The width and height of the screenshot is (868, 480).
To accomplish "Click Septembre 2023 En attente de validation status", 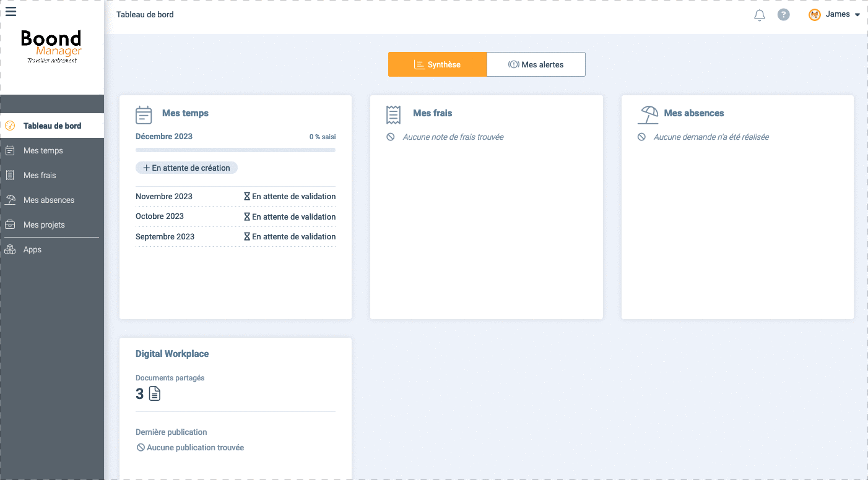I will click(290, 236).
